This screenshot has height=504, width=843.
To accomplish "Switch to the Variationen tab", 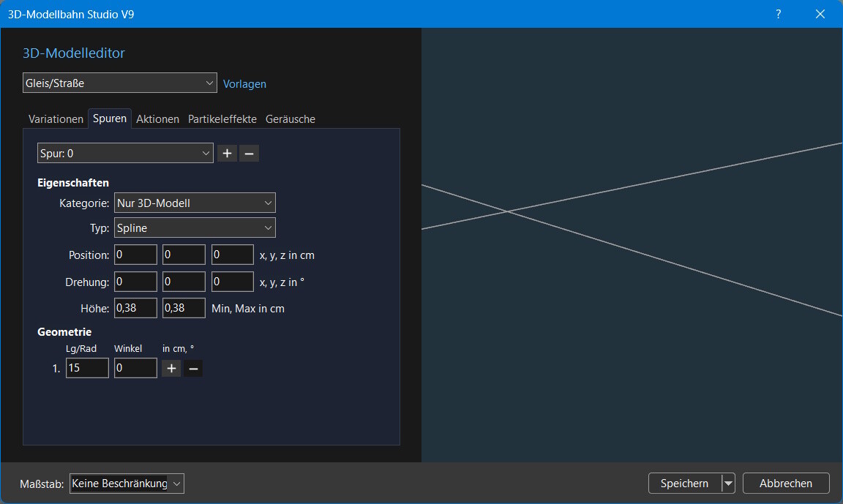I will pos(56,119).
